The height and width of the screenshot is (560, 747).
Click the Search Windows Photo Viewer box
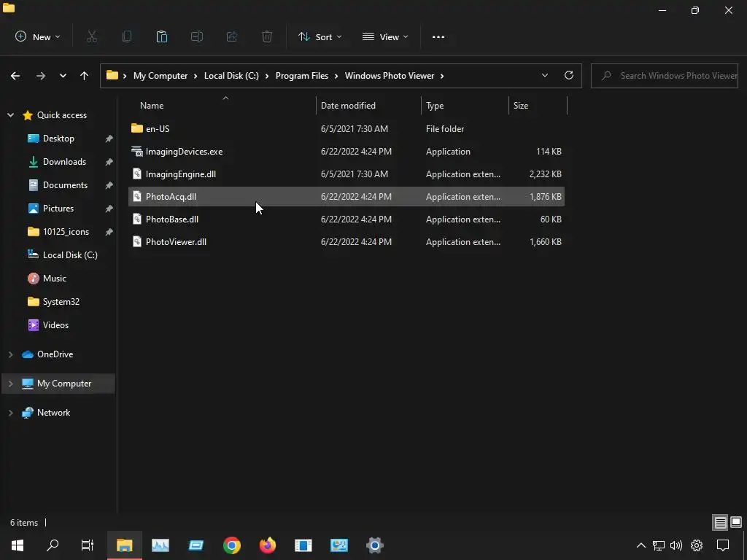665,76
